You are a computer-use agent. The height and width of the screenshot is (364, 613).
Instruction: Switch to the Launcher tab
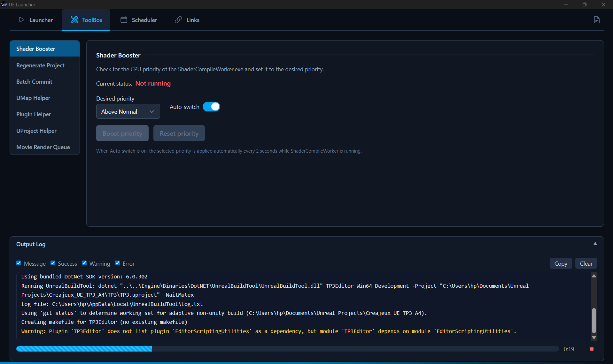[35, 20]
